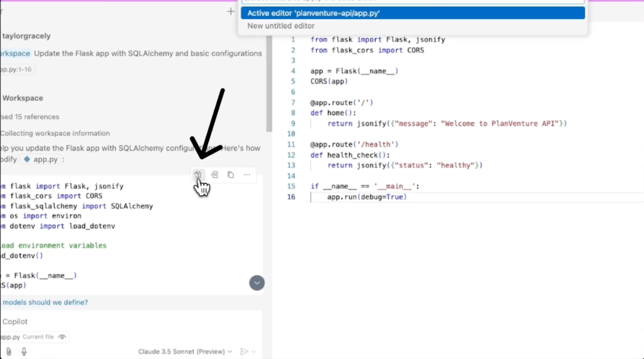
Task: Click the microphone voice input icon
Action: click(25, 351)
